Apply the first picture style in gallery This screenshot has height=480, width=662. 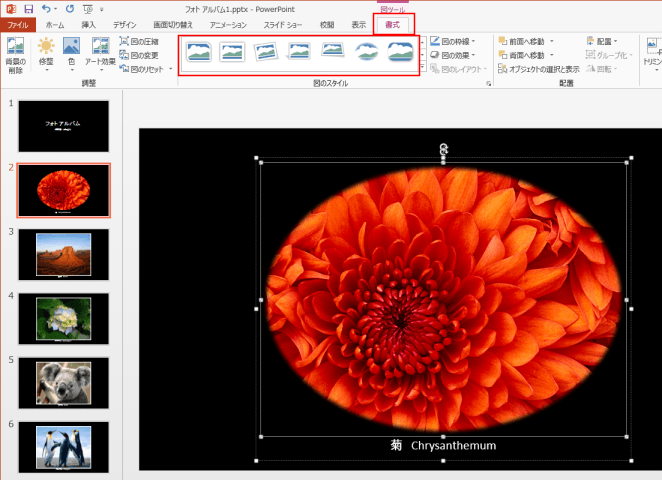point(198,52)
